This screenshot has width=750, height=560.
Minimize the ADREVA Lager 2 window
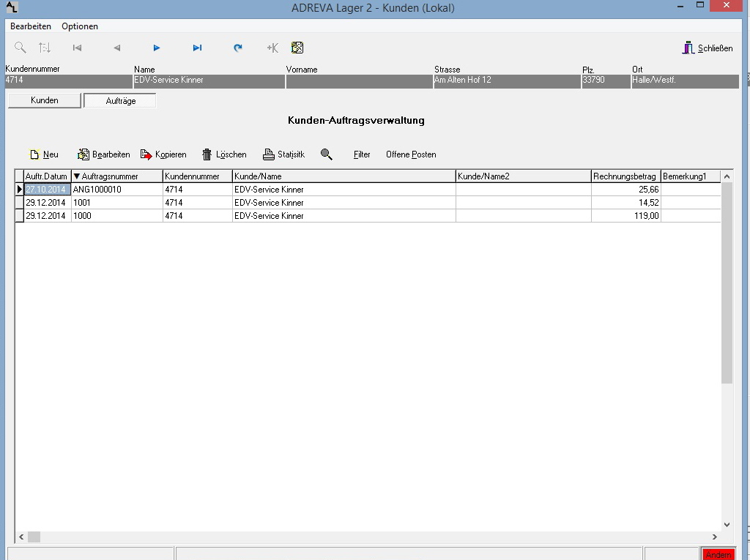(x=680, y=6)
